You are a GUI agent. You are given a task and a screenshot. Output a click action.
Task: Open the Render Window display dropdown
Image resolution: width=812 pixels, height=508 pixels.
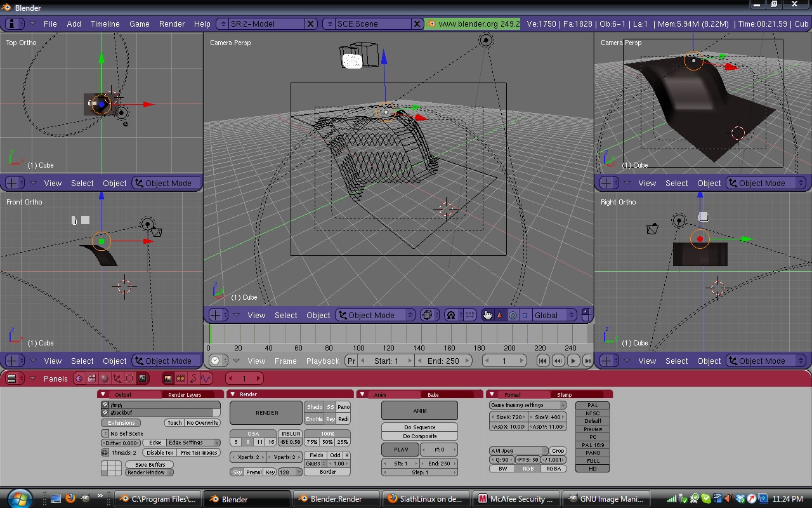150,472
